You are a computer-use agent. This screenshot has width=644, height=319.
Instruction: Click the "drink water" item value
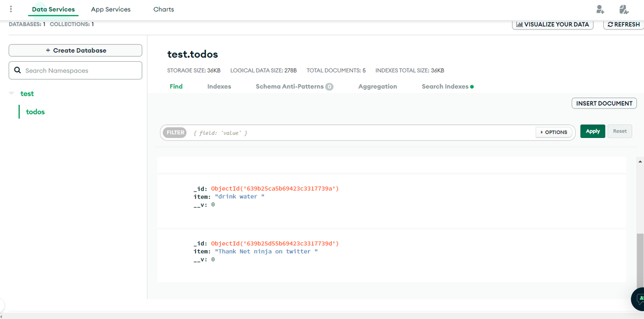tap(240, 197)
